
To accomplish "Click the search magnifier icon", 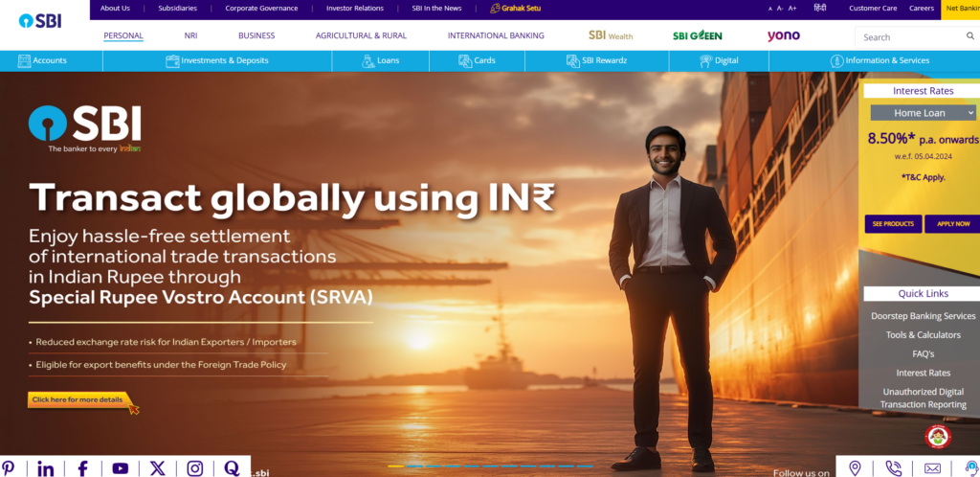I will click(970, 37).
